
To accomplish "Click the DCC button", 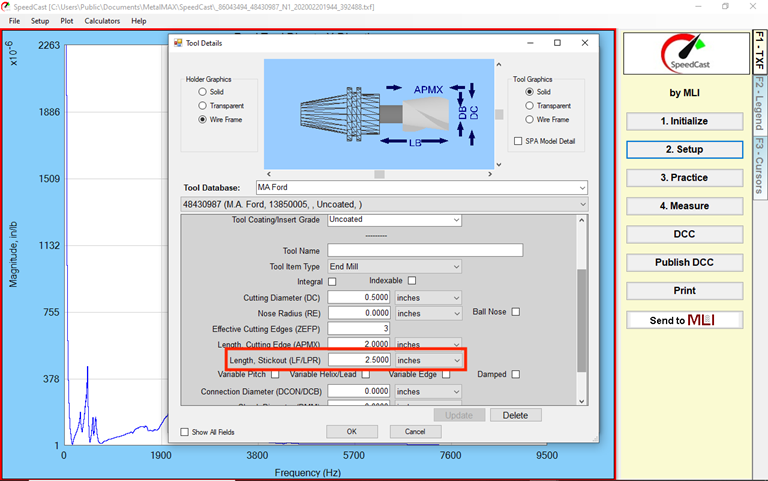I will point(684,234).
